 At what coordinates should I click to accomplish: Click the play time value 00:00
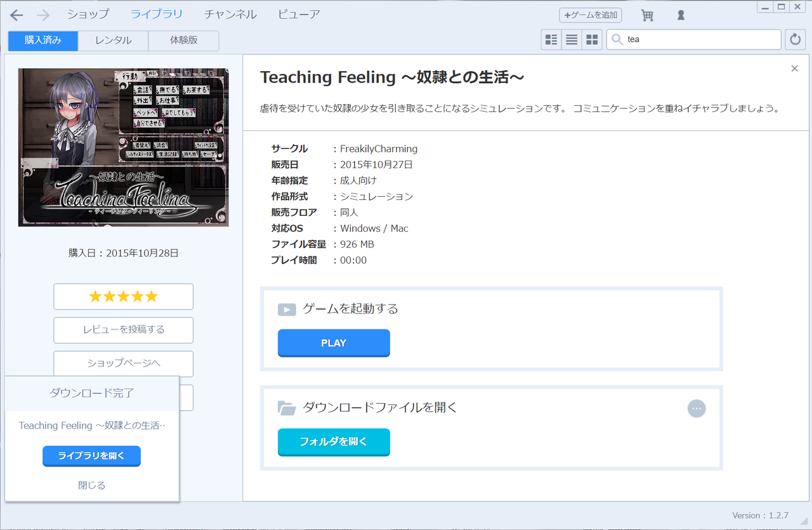pos(353,260)
